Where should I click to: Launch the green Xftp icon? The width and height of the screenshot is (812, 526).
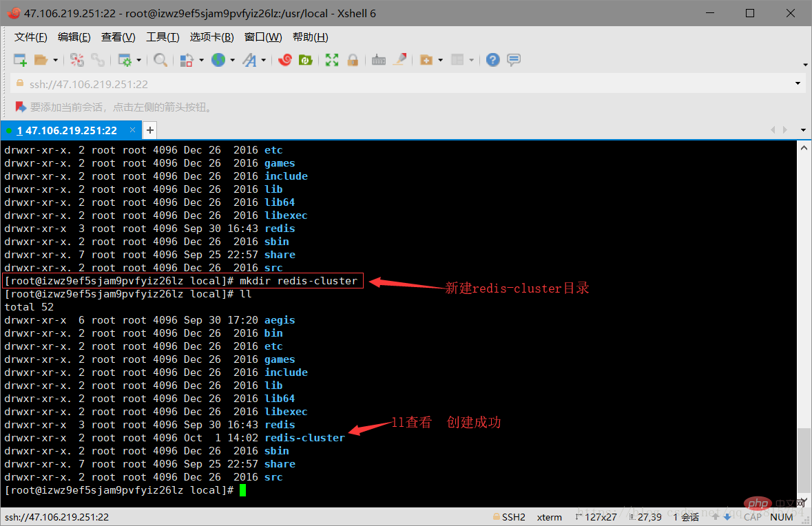[x=306, y=60]
